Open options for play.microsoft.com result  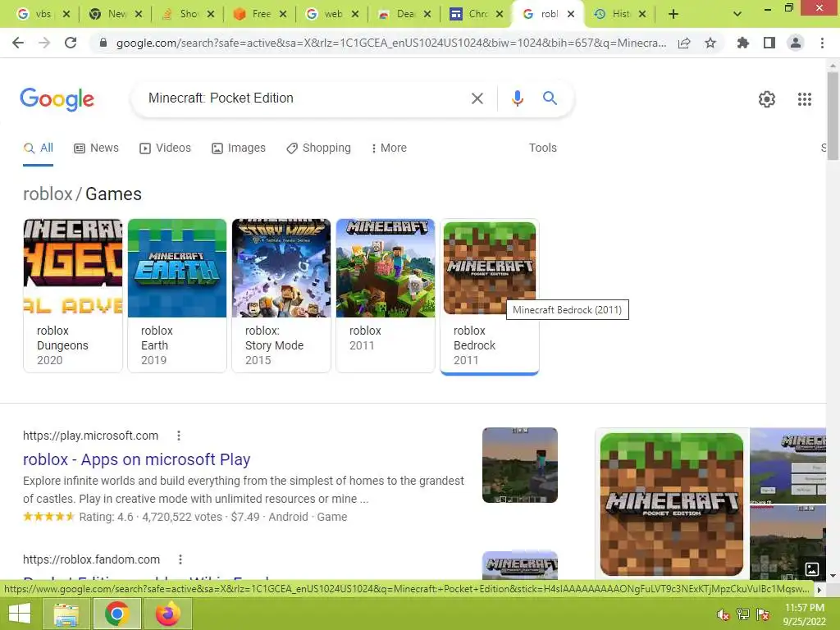(179, 436)
